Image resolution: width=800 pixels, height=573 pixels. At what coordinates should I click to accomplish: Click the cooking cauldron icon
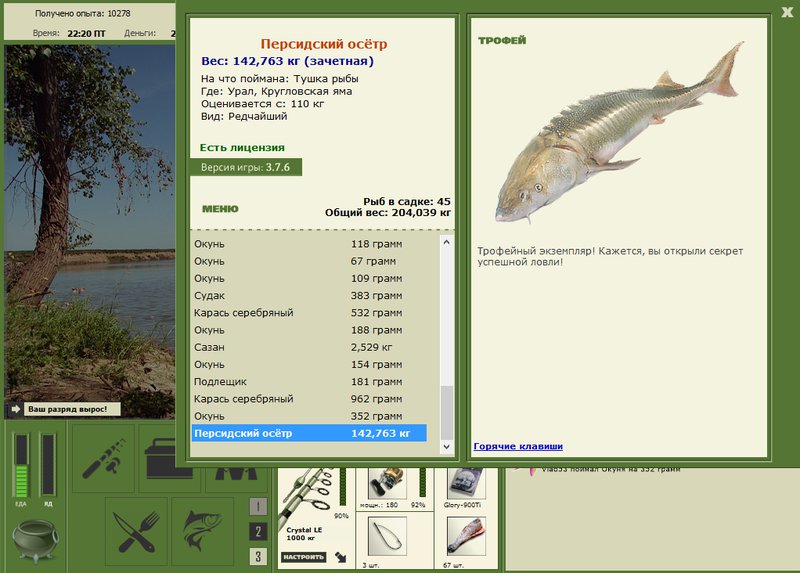point(35,540)
